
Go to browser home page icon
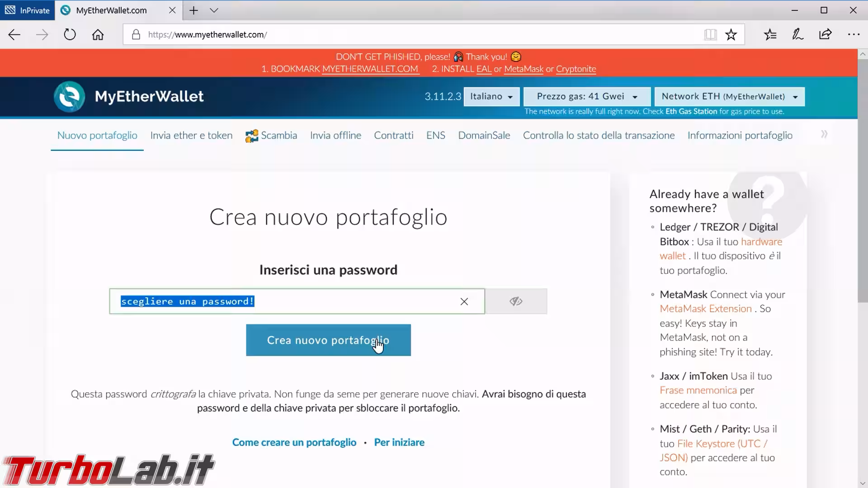pos(98,34)
